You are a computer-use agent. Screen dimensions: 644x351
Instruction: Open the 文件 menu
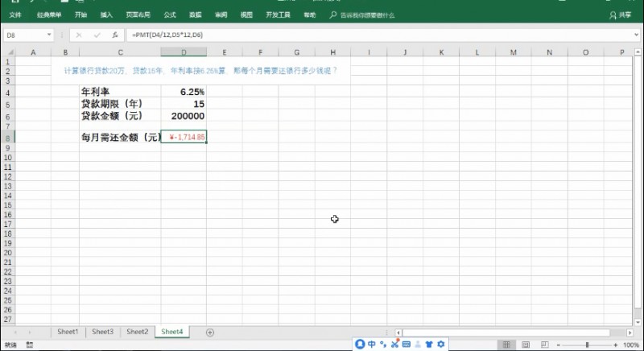15,14
